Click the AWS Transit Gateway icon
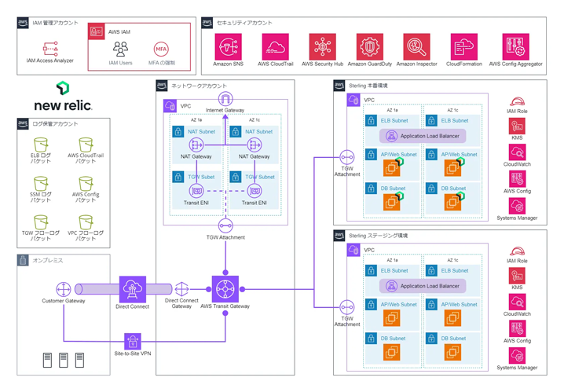The height and width of the screenshot is (392, 564). point(225,288)
